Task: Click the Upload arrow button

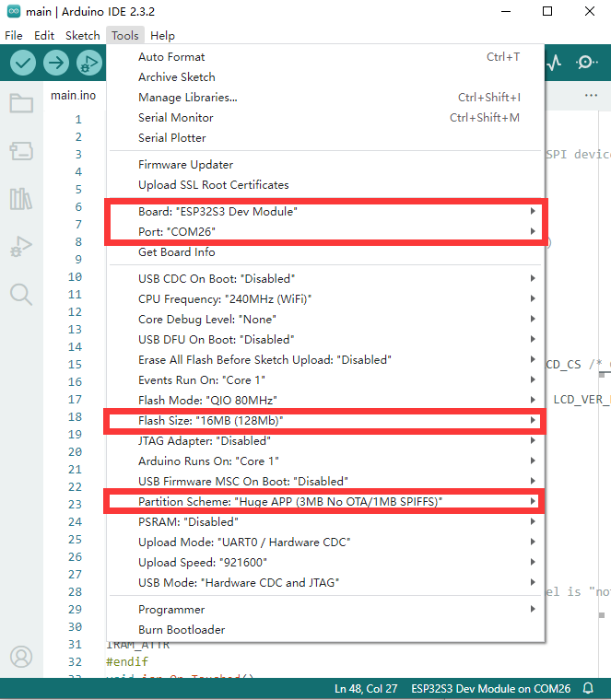Action: 56,63
